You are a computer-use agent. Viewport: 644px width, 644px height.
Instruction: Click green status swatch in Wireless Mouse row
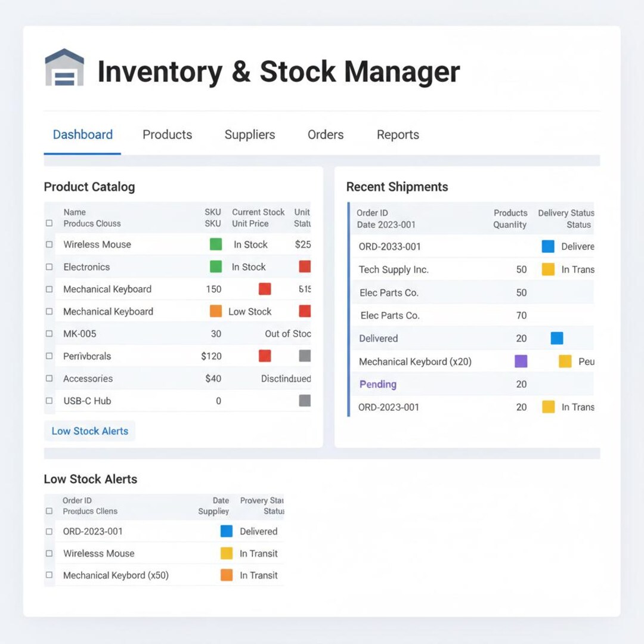point(216,244)
